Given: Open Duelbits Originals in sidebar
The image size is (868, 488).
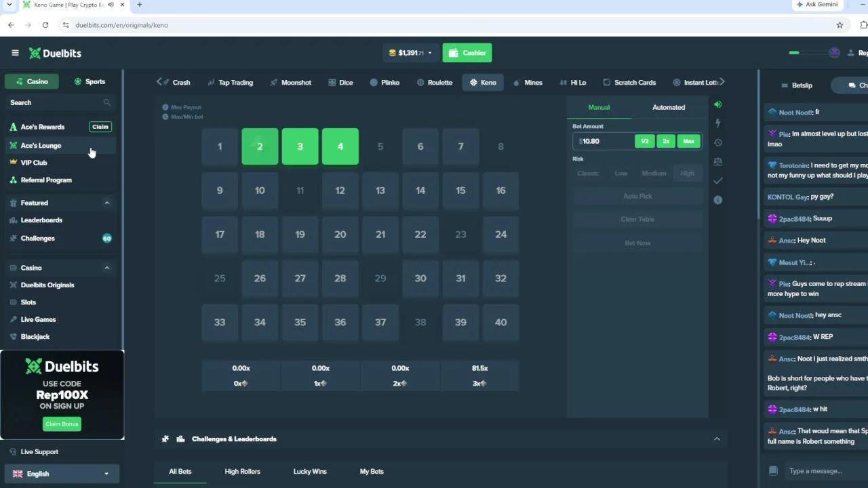Looking at the screenshot, I should point(47,285).
